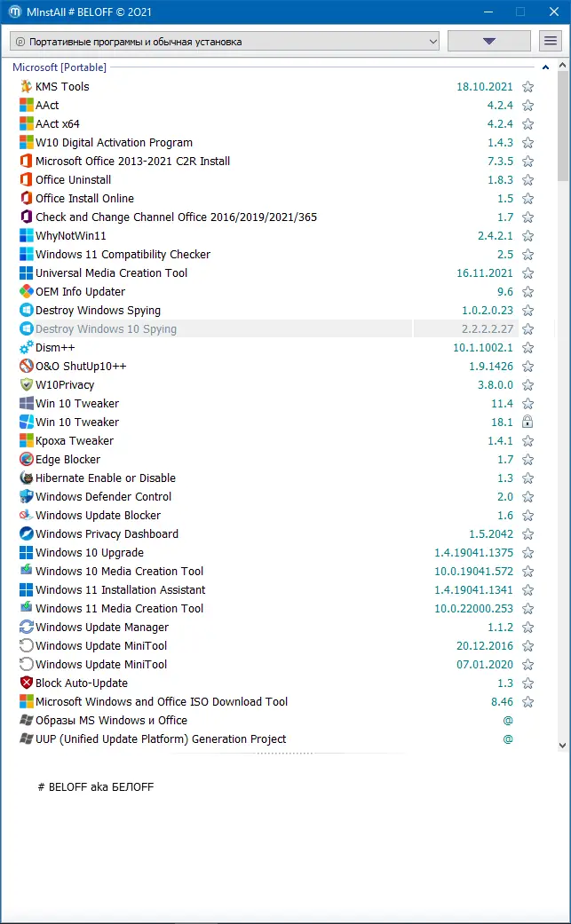The image size is (571, 924).
Task: Click the W10Privacy shield icon
Action: point(26,385)
